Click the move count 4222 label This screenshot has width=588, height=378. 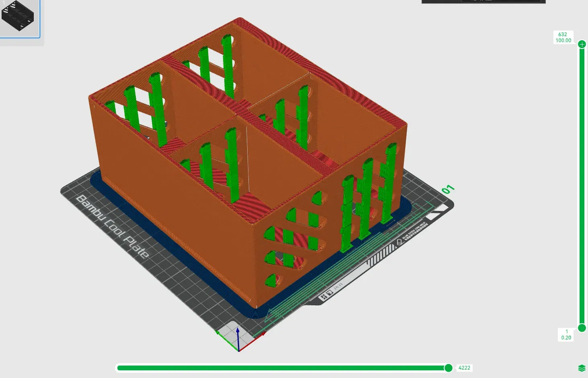[x=464, y=368]
